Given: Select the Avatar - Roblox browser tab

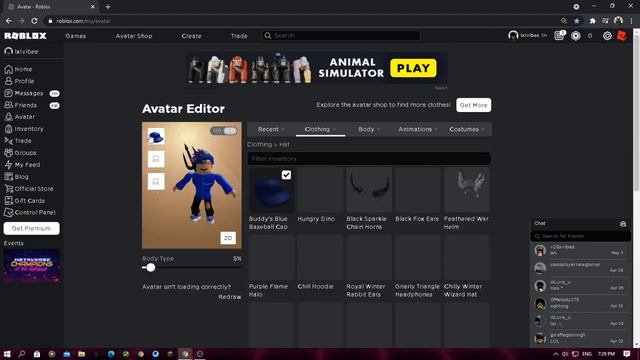Looking at the screenshot, I should pos(51,7).
